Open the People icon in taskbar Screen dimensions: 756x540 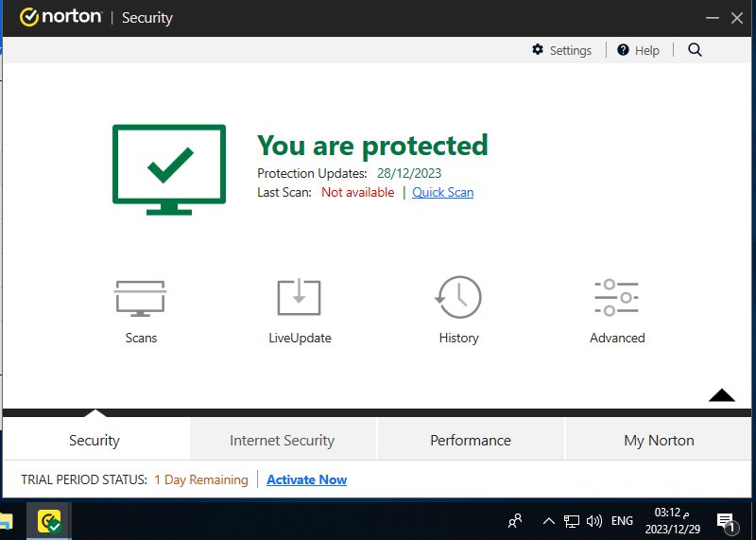click(515, 521)
